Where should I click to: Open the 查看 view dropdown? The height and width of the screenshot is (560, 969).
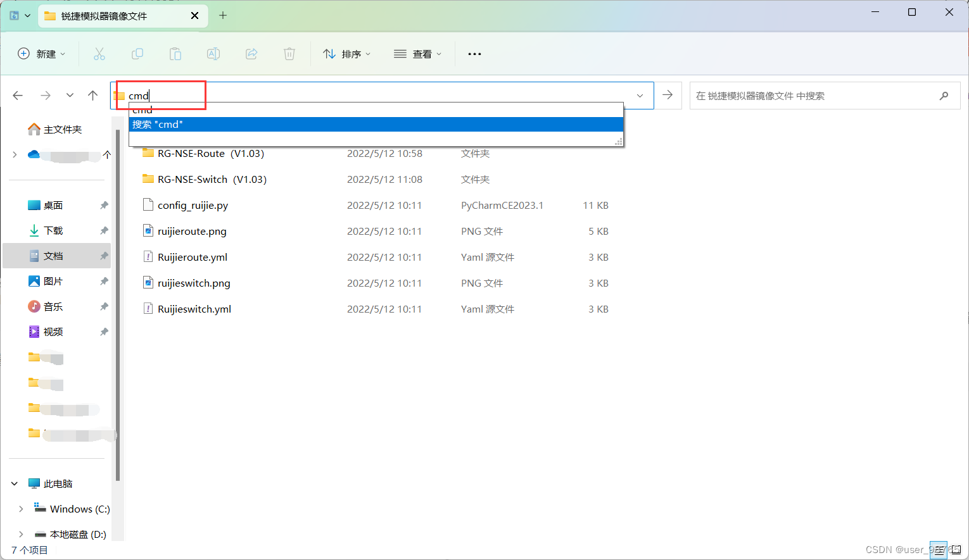[418, 54]
